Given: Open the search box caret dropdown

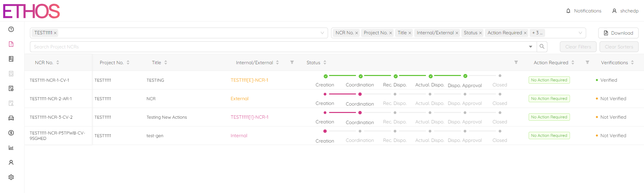Looking at the screenshot, I should (x=531, y=47).
